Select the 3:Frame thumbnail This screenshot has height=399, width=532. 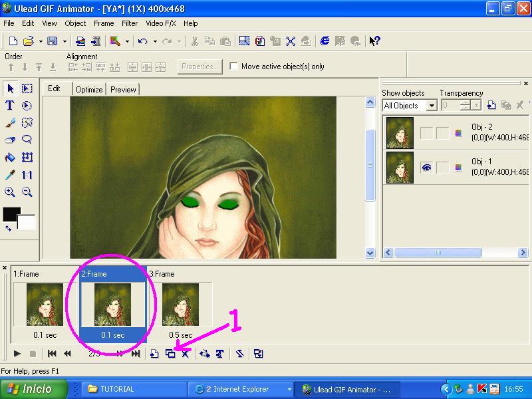180,305
